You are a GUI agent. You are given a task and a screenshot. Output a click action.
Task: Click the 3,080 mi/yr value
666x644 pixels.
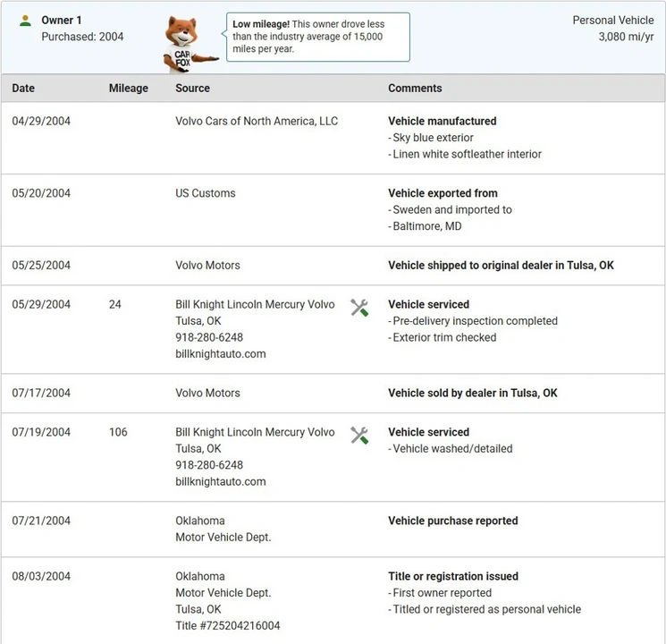pos(626,37)
